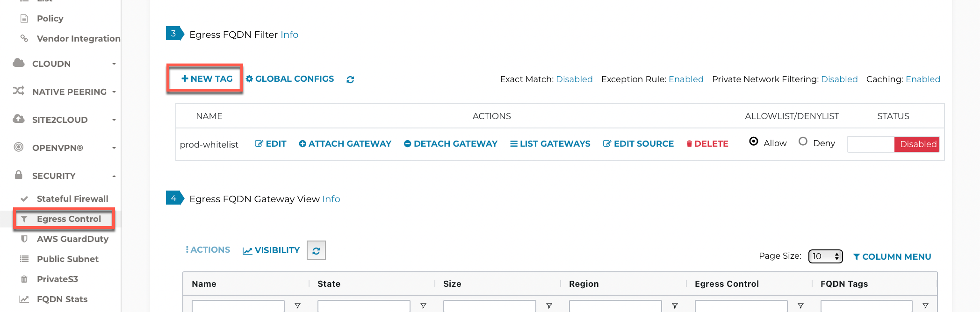Click the Name column filter input field

[x=238, y=307]
